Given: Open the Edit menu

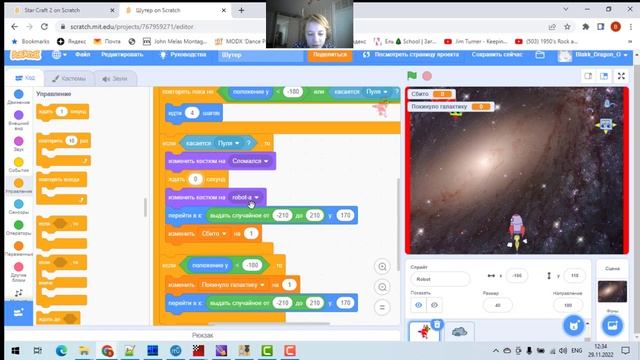Looking at the screenshot, I should [x=122, y=55].
